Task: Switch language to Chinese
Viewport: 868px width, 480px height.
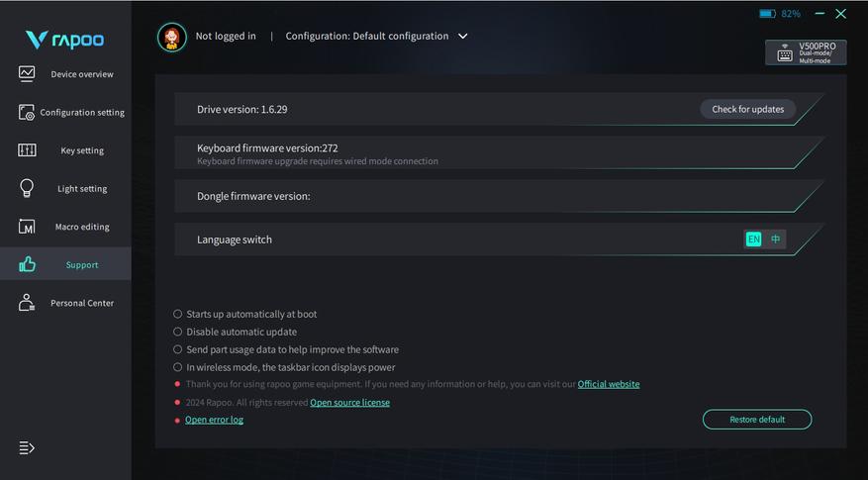Action: [x=776, y=240]
